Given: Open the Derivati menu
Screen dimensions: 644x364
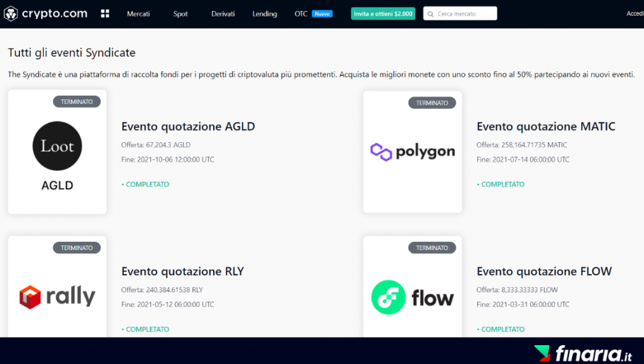Looking at the screenshot, I should (223, 14).
